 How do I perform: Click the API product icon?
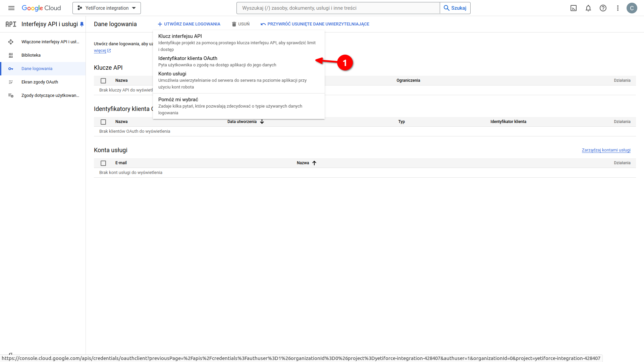[11, 24]
